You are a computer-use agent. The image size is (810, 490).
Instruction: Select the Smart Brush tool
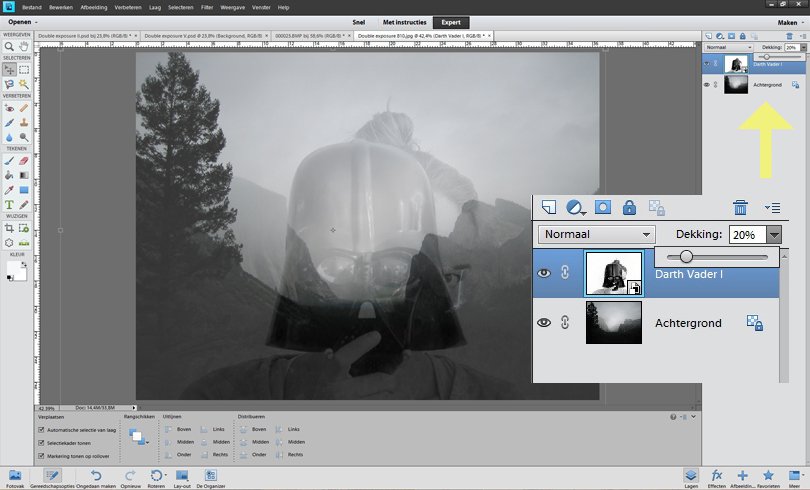pyautogui.click(x=9, y=122)
